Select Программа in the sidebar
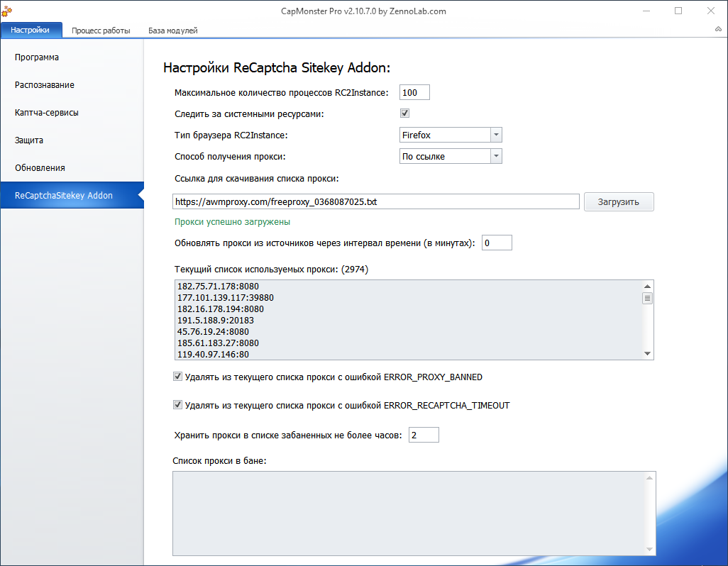This screenshot has height=566, width=728. (72, 57)
